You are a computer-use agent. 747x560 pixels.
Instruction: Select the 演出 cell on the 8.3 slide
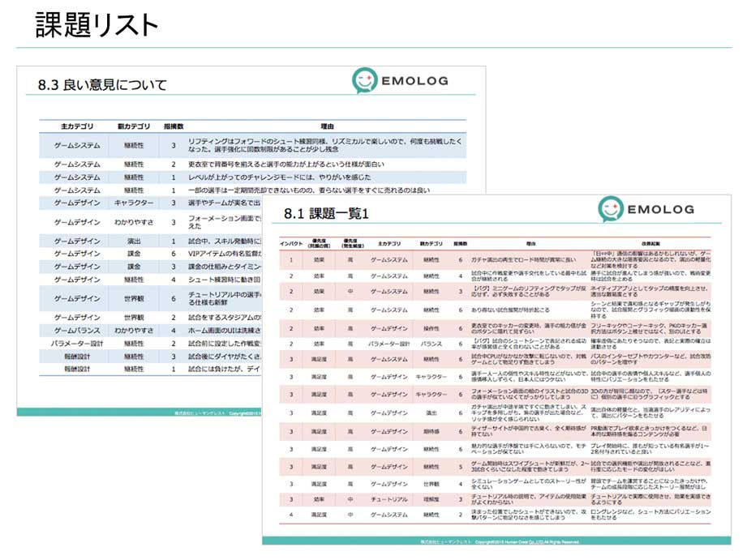[x=134, y=241]
